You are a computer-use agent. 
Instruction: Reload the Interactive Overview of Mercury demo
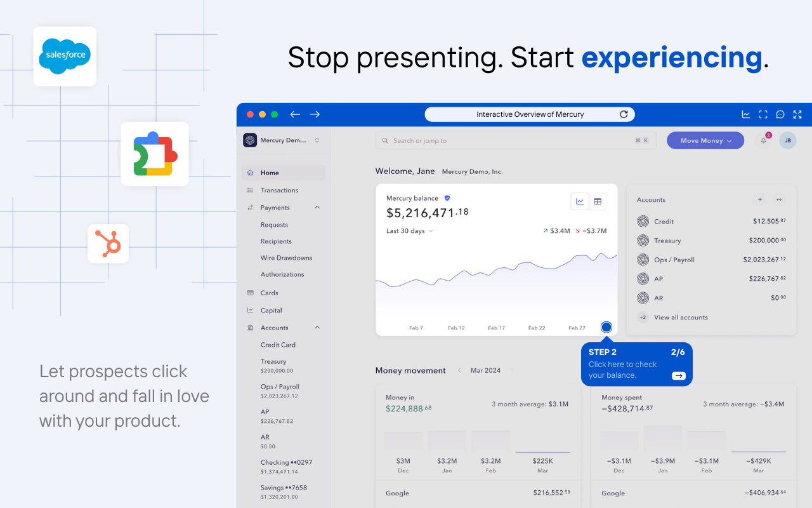pos(624,114)
